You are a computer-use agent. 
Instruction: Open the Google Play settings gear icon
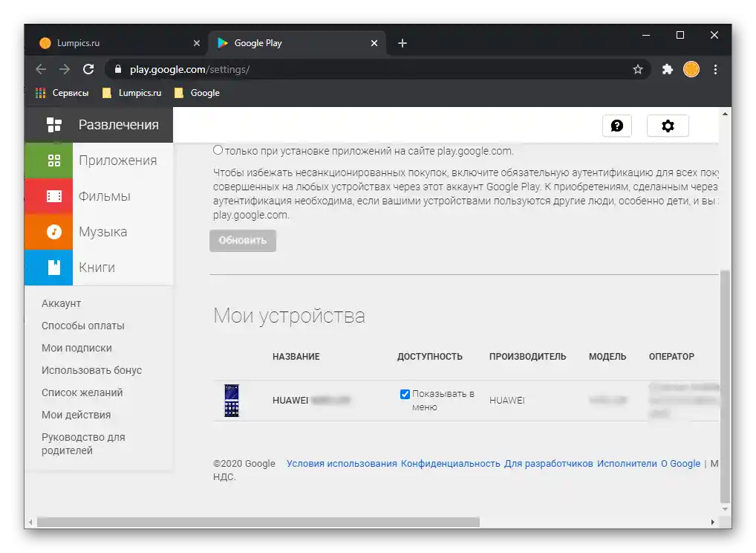(x=667, y=126)
